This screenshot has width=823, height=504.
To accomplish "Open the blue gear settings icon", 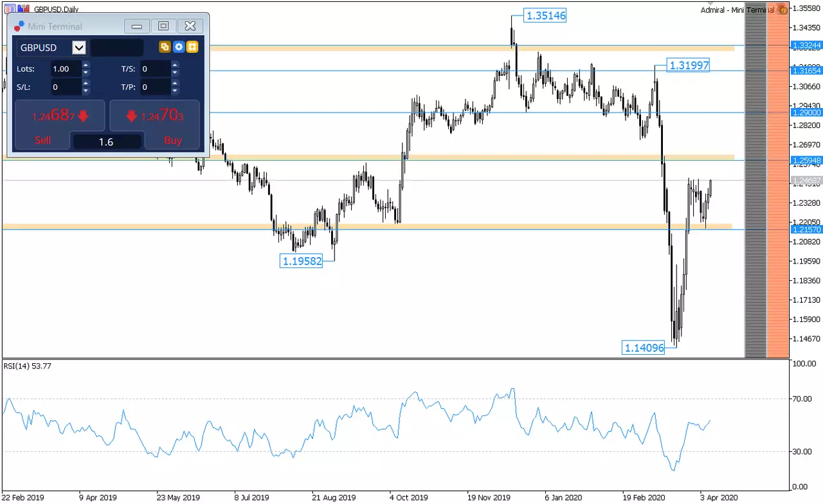I will click(x=179, y=47).
